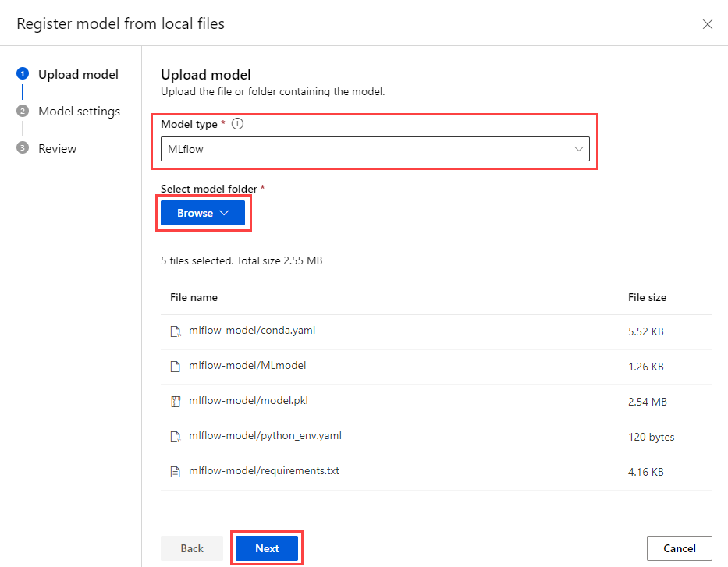Click the document icon next to requirements.txt
The width and height of the screenshot is (728, 567).
pyautogui.click(x=176, y=470)
